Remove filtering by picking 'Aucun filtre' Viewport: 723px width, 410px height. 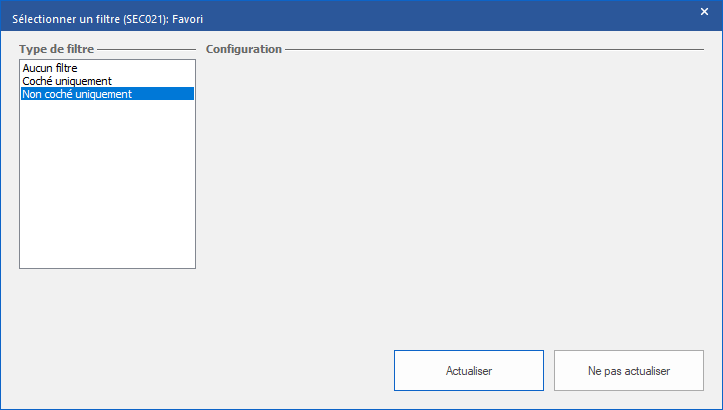pos(50,68)
